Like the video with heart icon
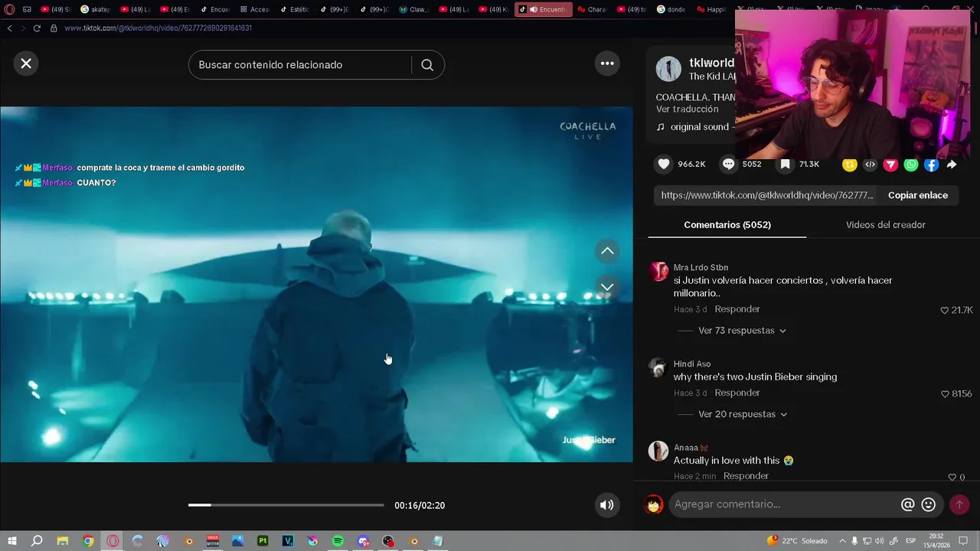 click(x=664, y=164)
